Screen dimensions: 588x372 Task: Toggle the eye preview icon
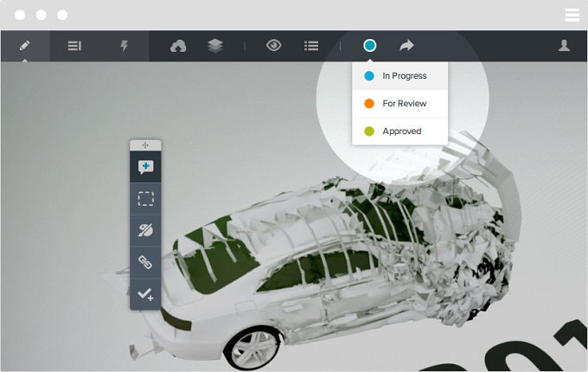point(274,45)
